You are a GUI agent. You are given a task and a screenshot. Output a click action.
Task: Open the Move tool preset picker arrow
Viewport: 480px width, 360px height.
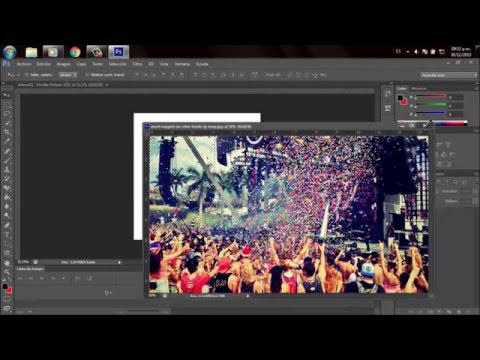[18, 75]
